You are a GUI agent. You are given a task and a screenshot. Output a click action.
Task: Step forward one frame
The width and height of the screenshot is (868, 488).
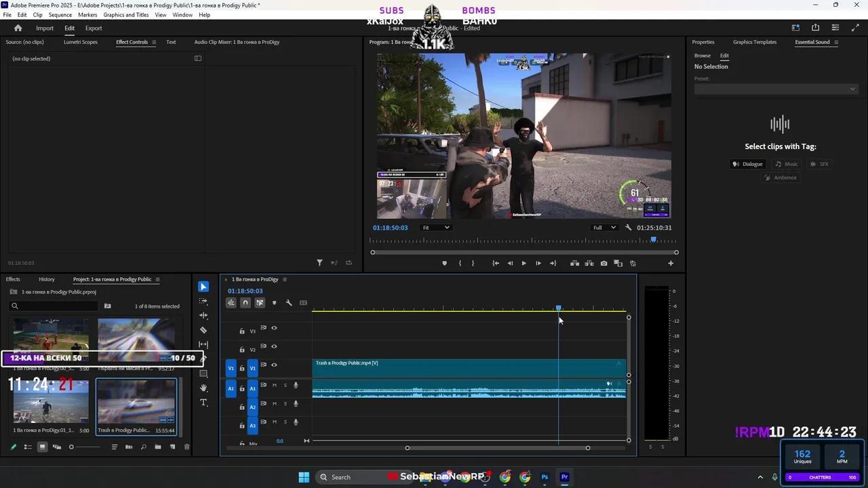tap(538, 263)
